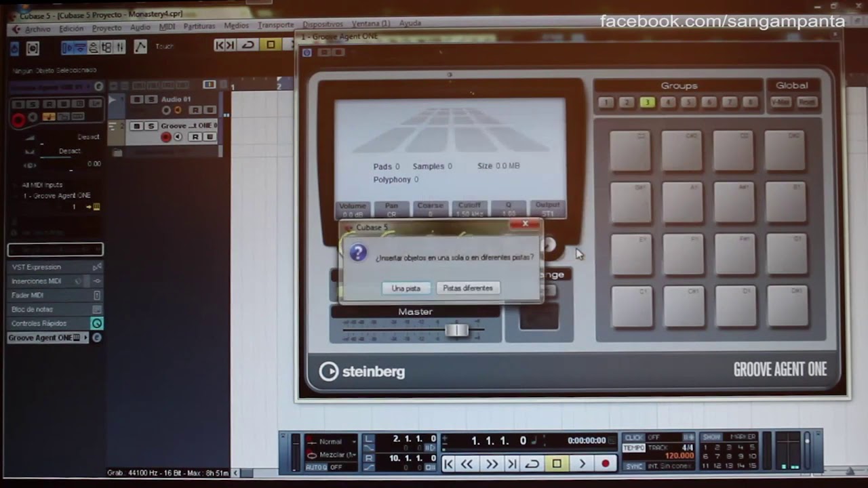
Task: Expand the Controles Rápidos section
Action: pyautogui.click(x=56, y=323)
